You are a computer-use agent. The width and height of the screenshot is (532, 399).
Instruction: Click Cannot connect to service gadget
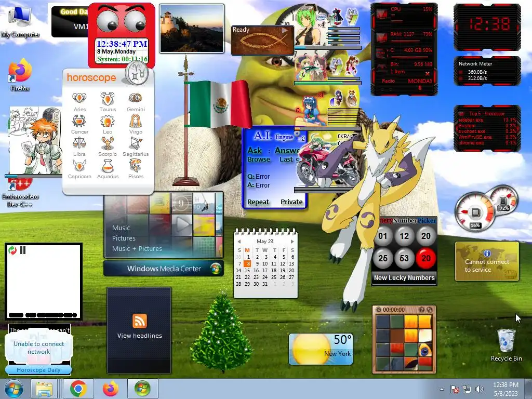(487, 262)
